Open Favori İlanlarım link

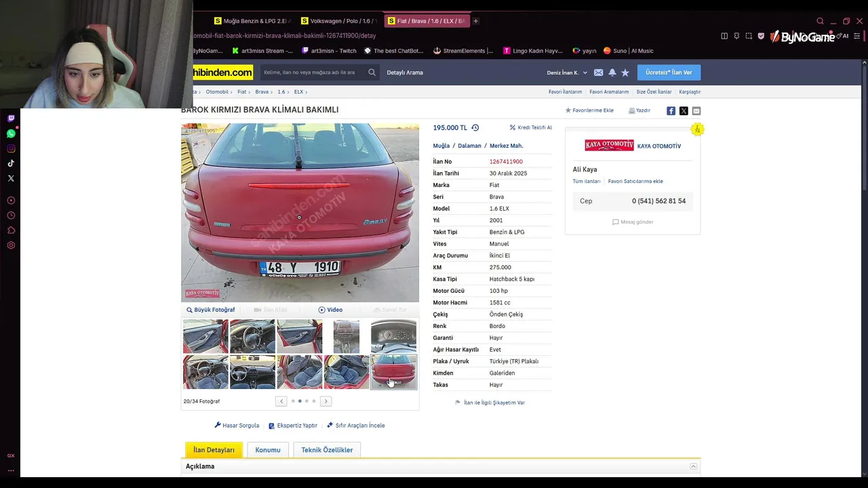tap(565, 91)
